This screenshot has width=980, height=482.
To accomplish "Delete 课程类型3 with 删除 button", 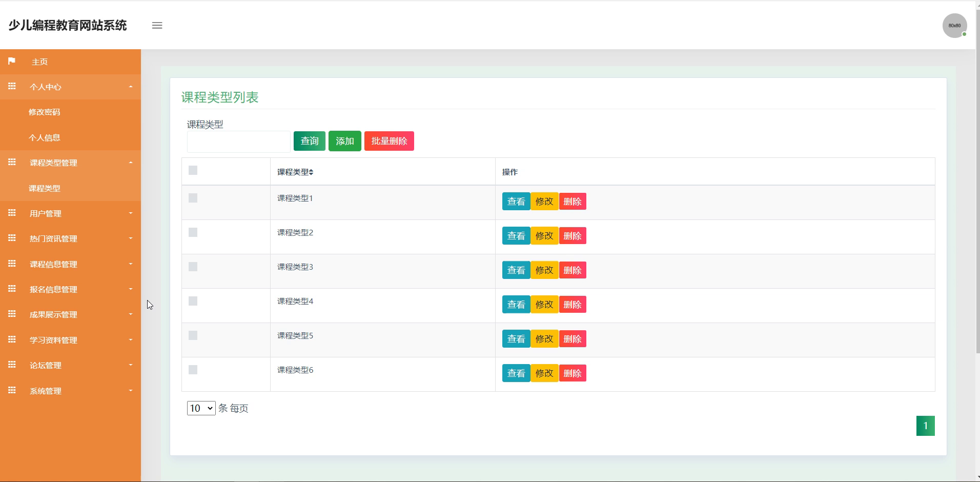I will (x=573, y=270).
